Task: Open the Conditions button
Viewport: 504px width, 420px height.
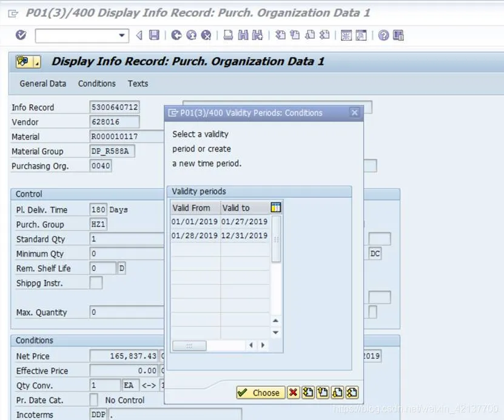Action: (97, 84)
